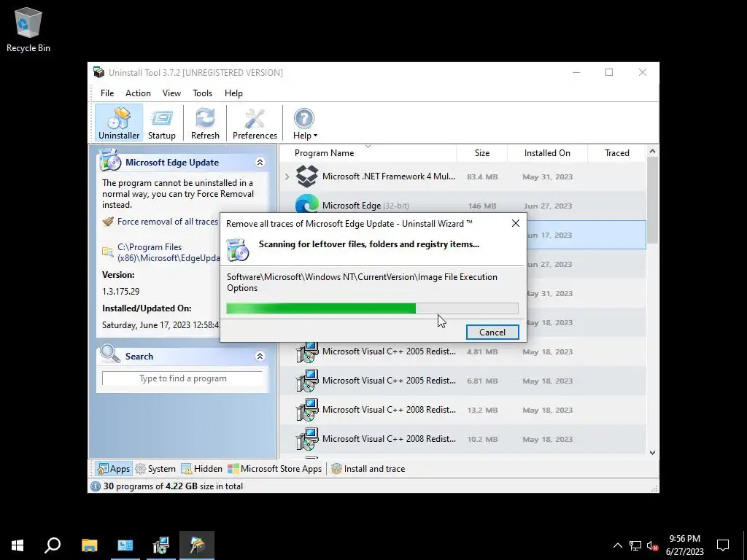Show hidden system tray icons
The height and width of the screenshot is (560, 747).
click(617, 545)
